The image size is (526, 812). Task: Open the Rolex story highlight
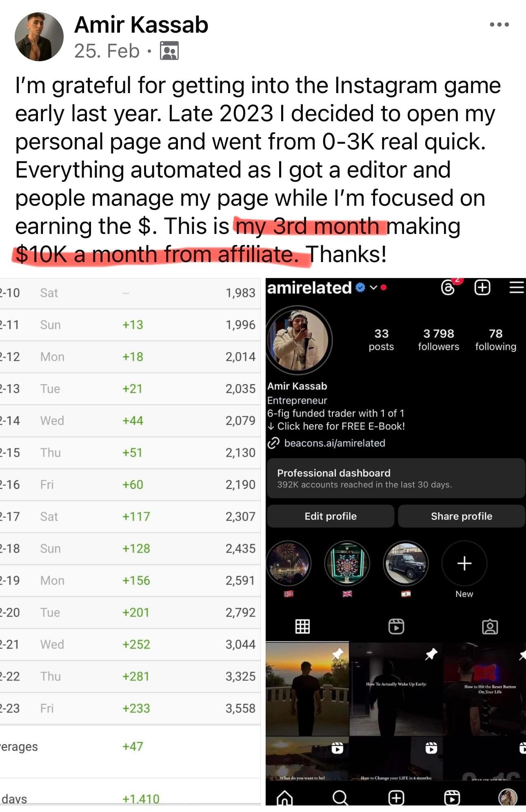tap(347, 563)
